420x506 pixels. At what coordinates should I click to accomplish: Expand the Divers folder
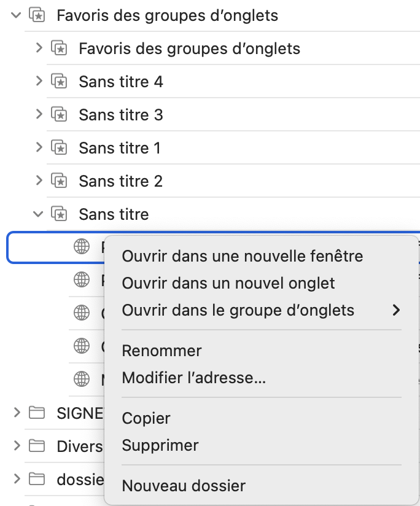[x=17, y=446]
